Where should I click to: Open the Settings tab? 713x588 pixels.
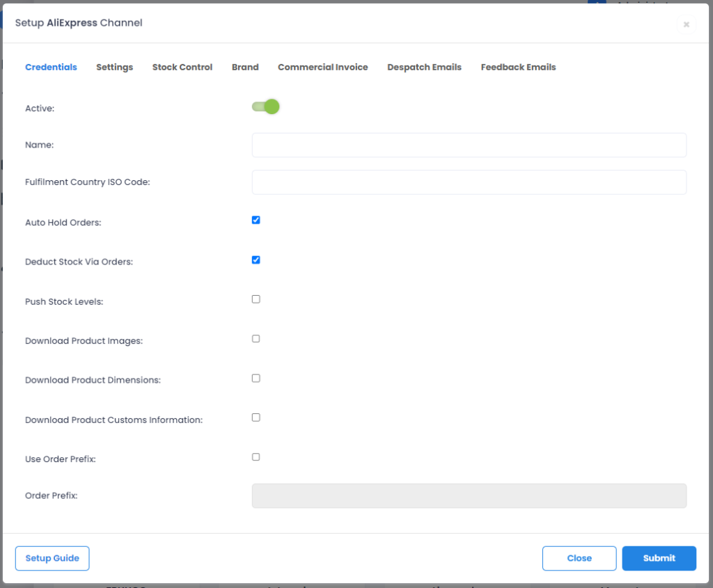point(115,67)
